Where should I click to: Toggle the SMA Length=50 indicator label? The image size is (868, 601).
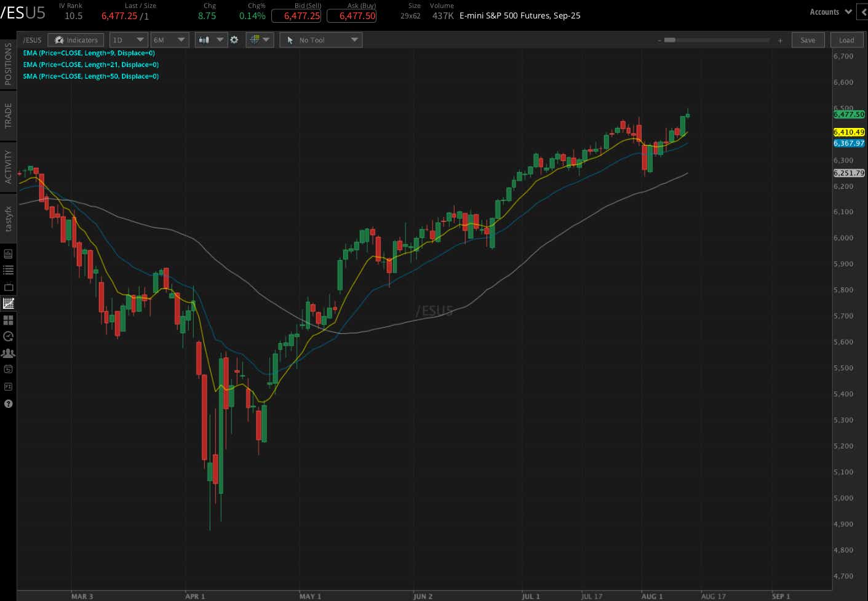[x=90, y=76]
